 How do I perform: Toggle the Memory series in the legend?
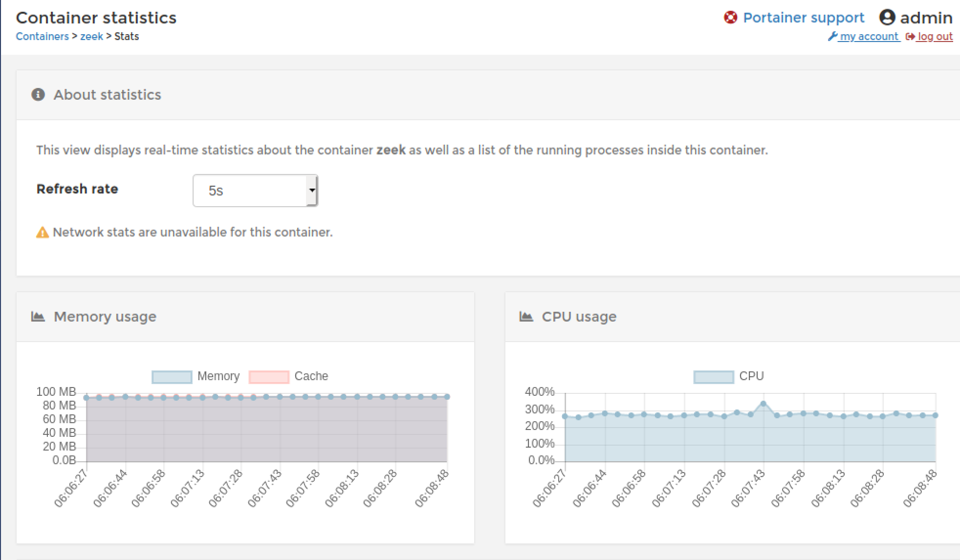click(x=218, y=376)
